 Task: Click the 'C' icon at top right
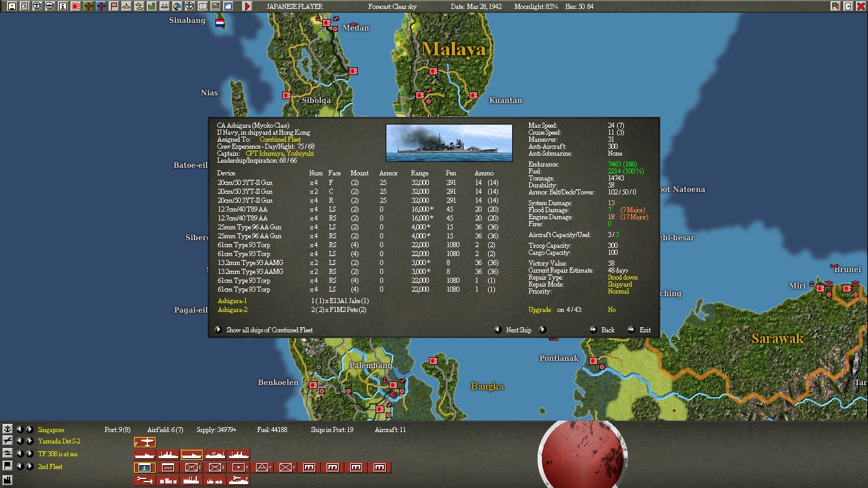848,6
